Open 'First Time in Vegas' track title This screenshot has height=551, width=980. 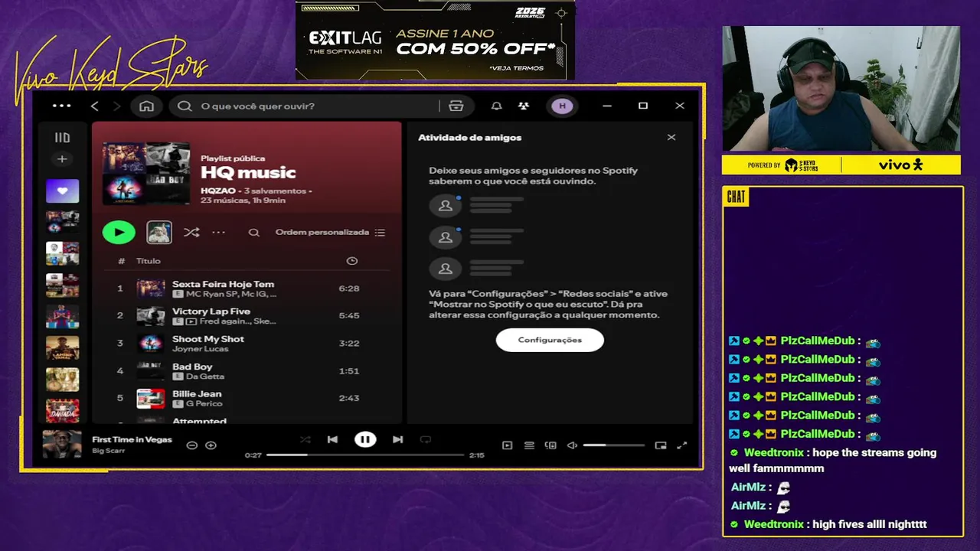point(132,440)
